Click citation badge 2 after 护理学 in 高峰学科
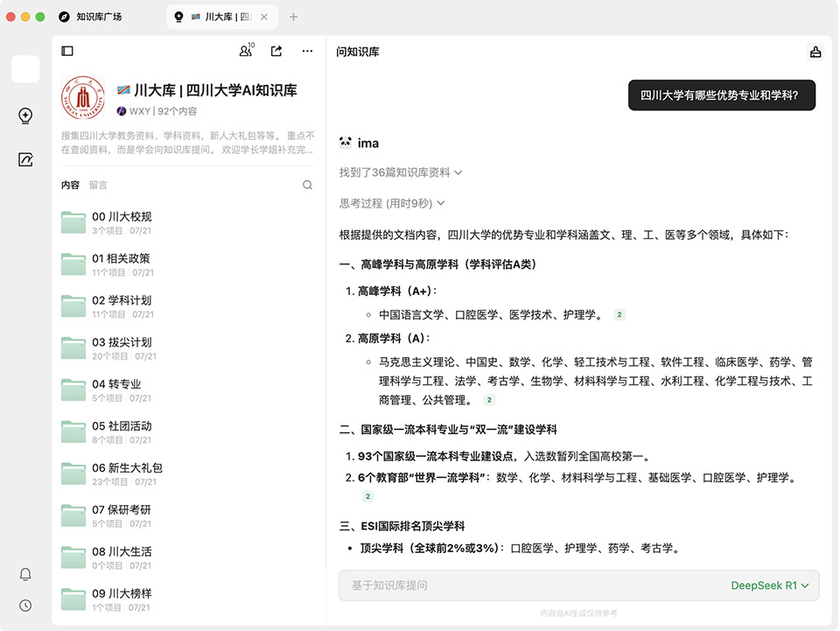The height and width of the screenshot is (631, 840). (x=619, y=315)
